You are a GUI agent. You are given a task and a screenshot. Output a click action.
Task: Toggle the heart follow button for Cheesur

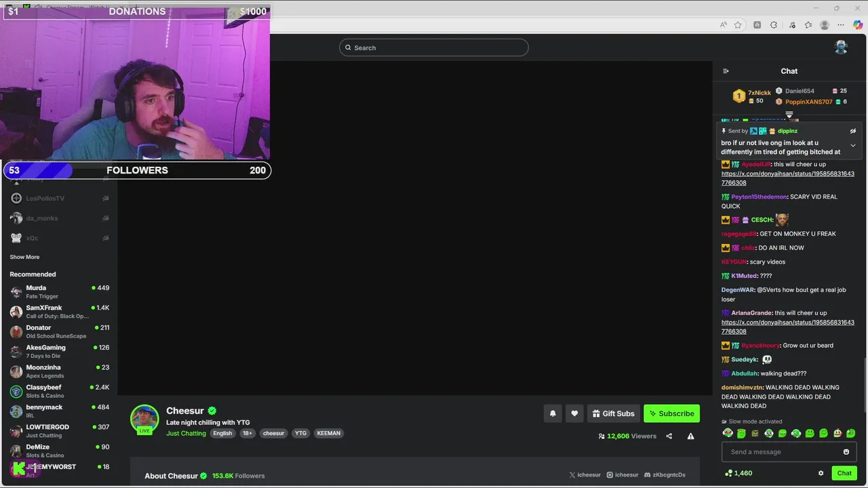pyautogui.click(x=574, y=413)
